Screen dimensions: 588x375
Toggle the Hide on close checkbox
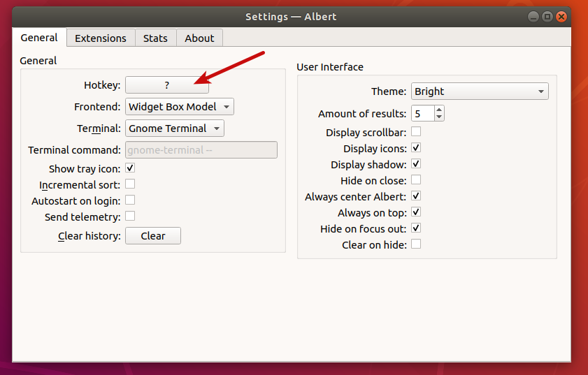tap(416, 180)
